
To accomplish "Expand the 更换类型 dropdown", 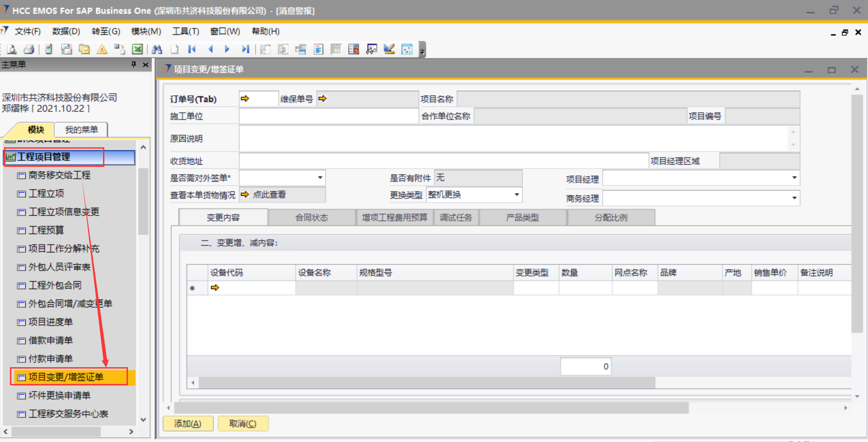I will coord(516,195).
